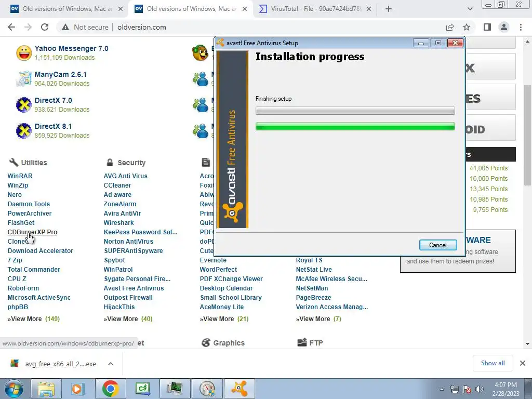Open the CDBurnerXP Pro link

32,232
